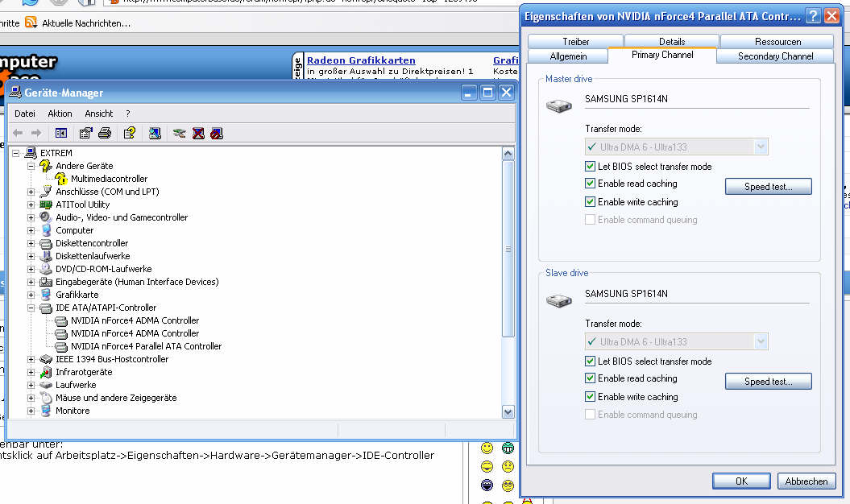
Task: Switch to the Allgemein tab
Action: 568,56
